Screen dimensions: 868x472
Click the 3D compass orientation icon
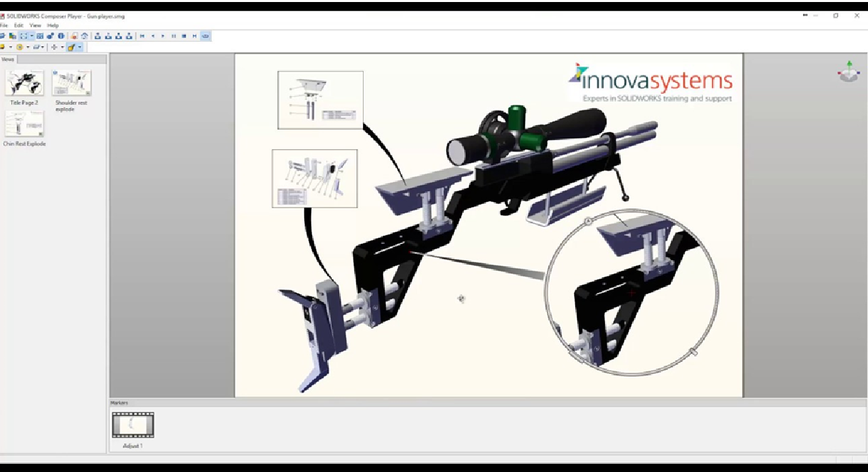coord(848,72)
